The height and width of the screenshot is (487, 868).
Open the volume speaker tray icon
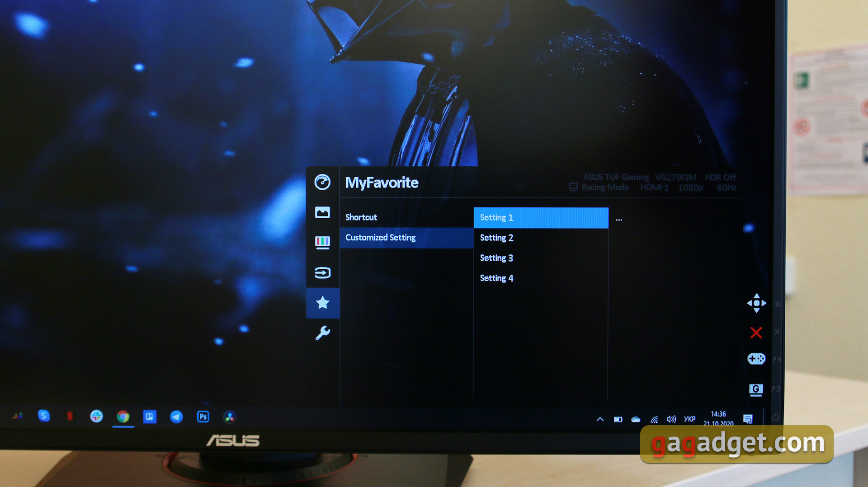[671, 419]
